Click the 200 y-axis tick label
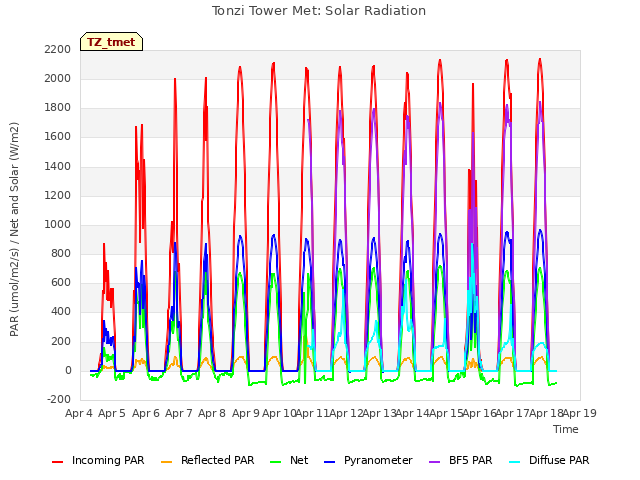 point(61,342)
